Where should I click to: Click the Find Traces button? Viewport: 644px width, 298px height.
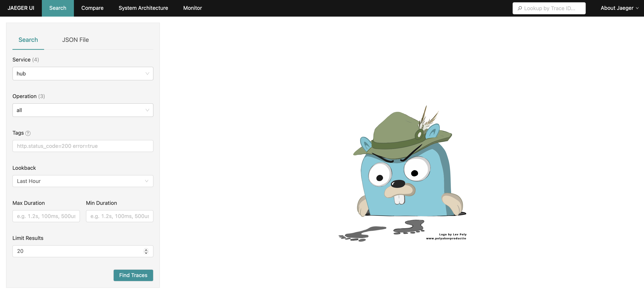pyautogui.click(x=133, y=275)
